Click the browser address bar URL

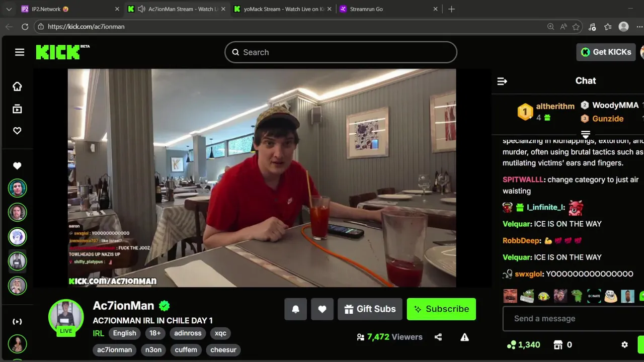click(x=86, y=27)
